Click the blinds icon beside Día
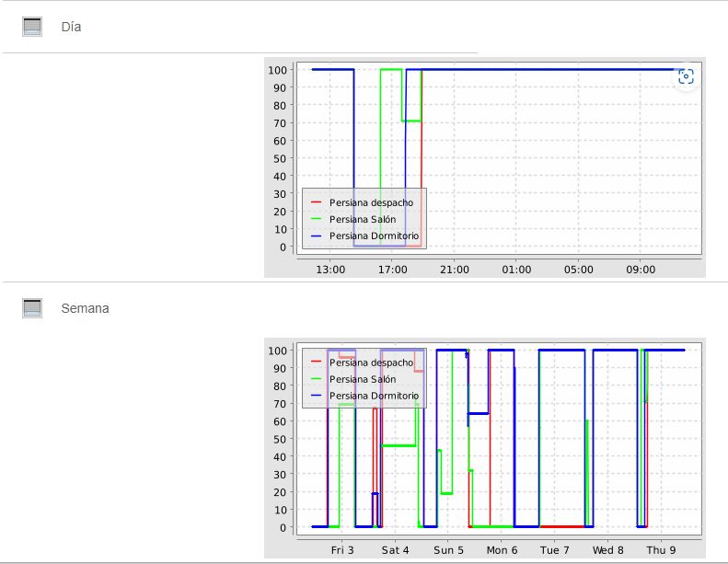This screenshot has width=728, height=564. coord(32,27)
